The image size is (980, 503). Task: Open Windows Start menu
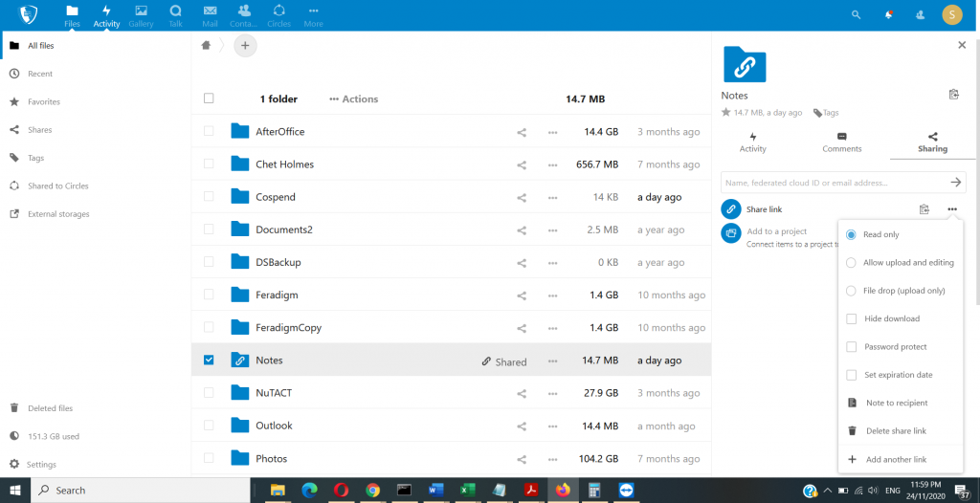tap(13, 490)
